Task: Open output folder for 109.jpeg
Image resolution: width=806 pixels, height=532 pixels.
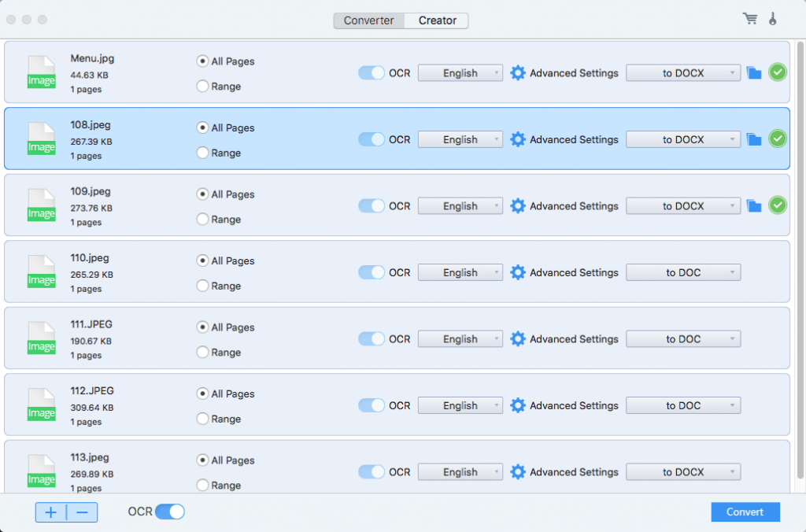Action: click(x=754, y=206)
